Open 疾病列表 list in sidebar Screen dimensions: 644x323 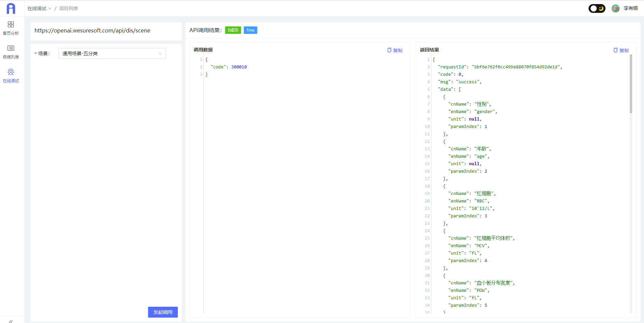coord(11,52)
